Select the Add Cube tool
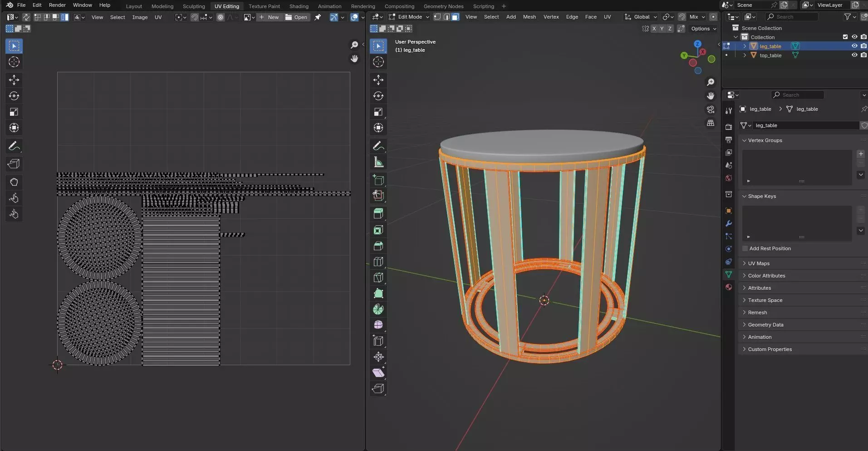Viewport: 868px width, 451px height. pos(378,180)
